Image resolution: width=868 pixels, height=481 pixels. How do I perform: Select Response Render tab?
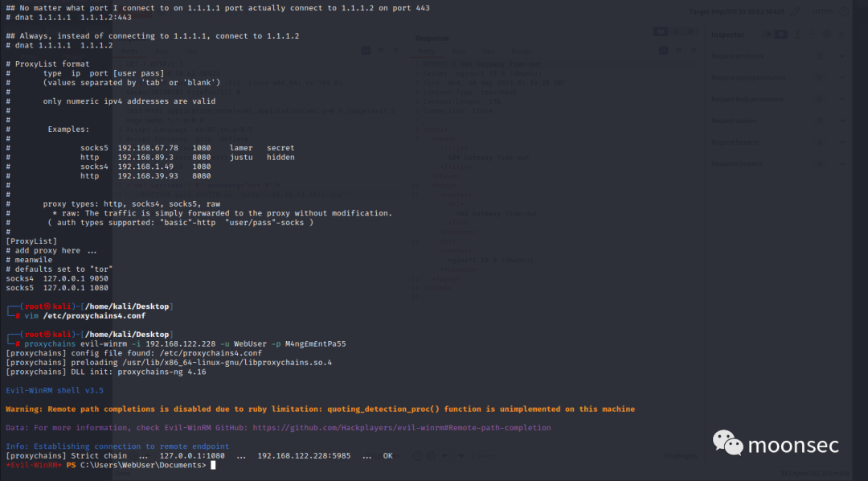point(521,51)
